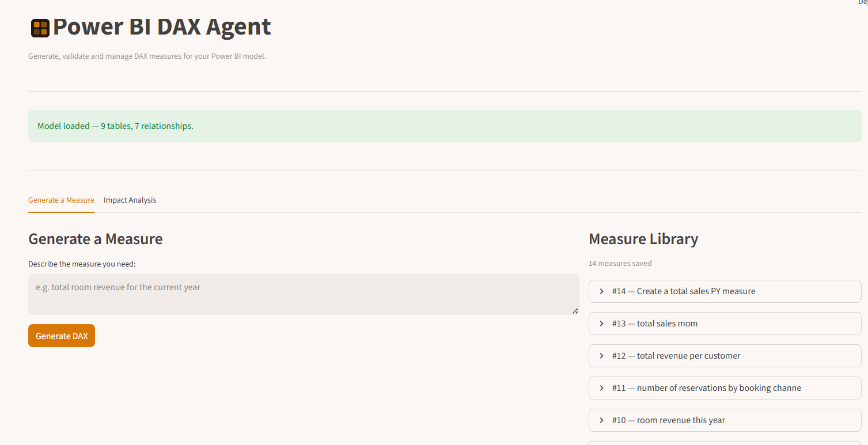The height and width of the screenshot is (445, 868).
Task: Click the chevron icon on measure #11
Action: [601, 387]
